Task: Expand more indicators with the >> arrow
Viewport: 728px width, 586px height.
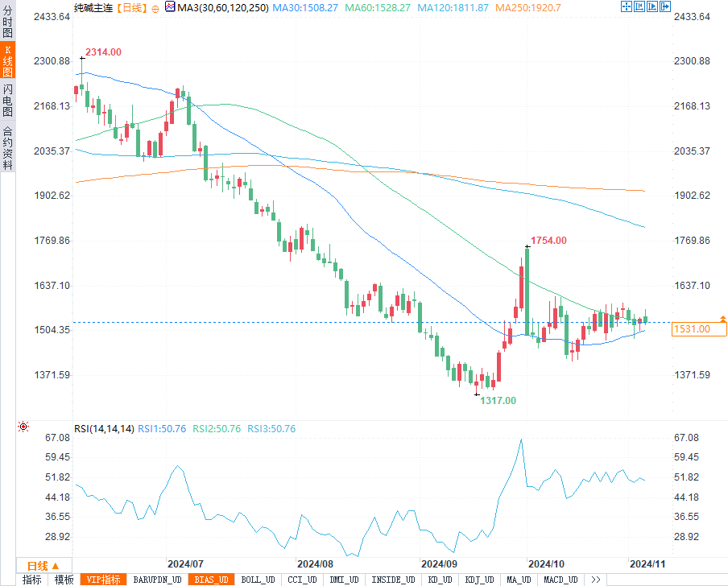Action: (595, 580)
